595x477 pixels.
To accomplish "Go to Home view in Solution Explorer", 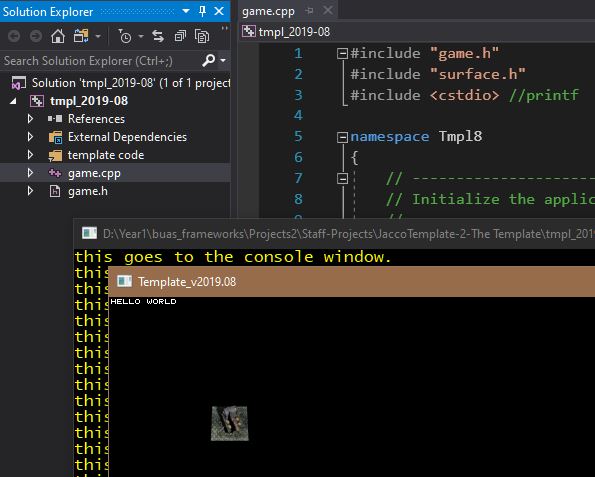I will 58,36.
